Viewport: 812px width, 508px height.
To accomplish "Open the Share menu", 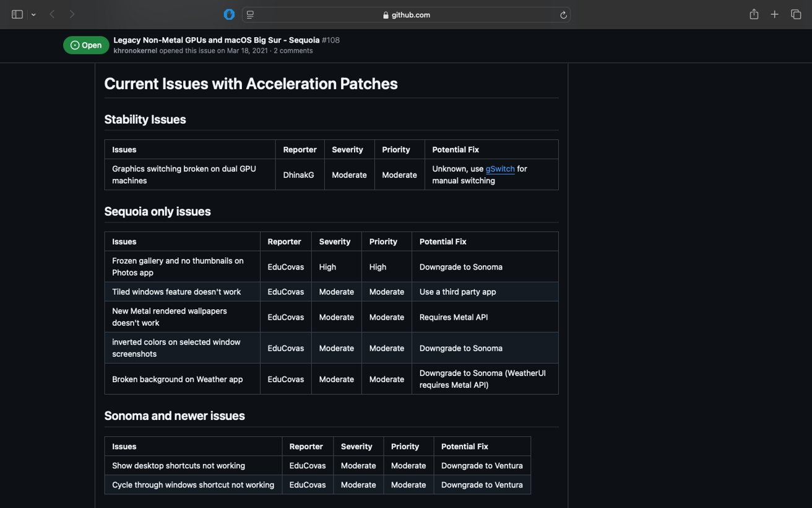I will [x=754, y=14].
